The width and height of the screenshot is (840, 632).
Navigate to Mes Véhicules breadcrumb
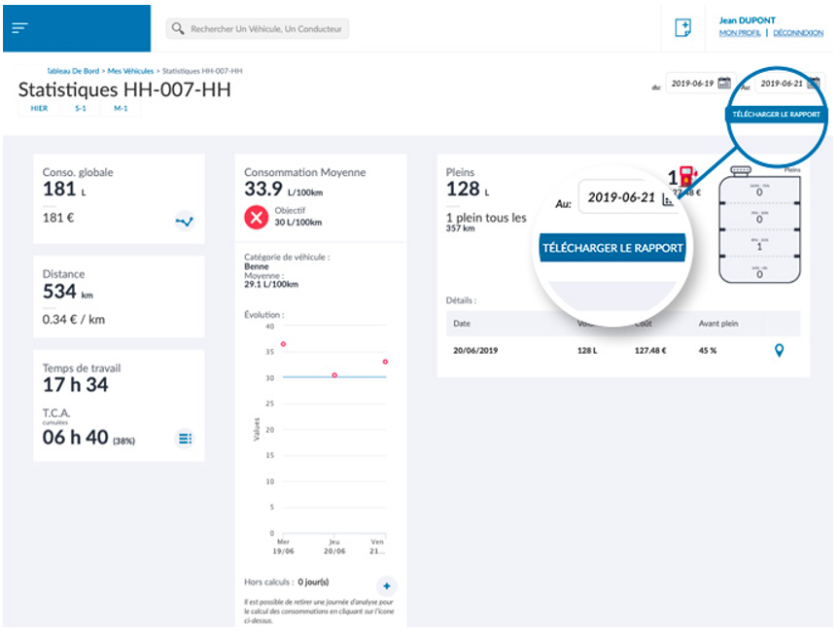coord(130,71)
